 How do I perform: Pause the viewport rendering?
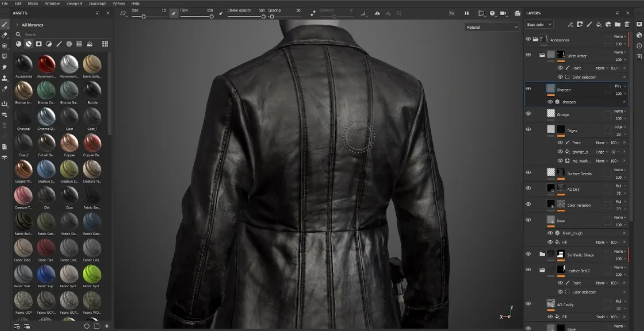click(466, 14)
